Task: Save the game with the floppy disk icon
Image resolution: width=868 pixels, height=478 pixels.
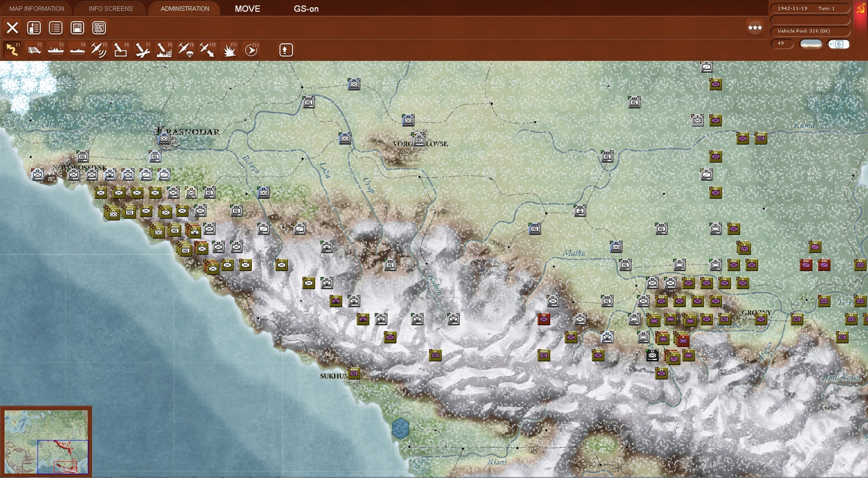Action: point(77,28)
